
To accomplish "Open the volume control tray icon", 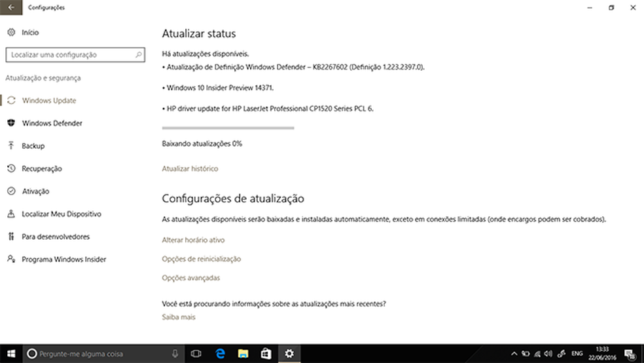I will click(x=548, y=354).
